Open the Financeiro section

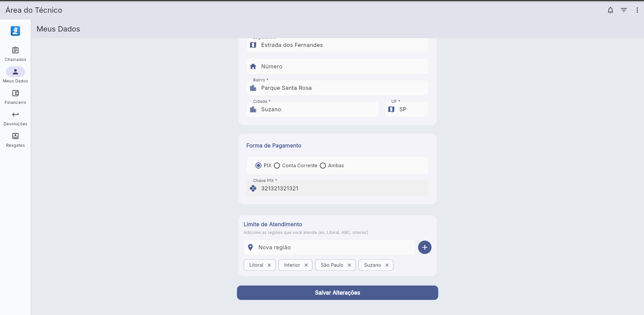[x=15, y=97]
